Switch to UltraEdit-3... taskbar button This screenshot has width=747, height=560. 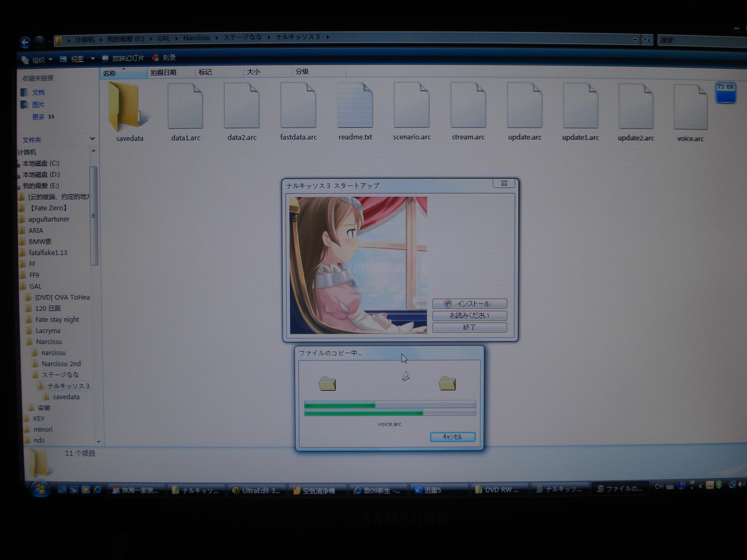[x=256, y=490]
